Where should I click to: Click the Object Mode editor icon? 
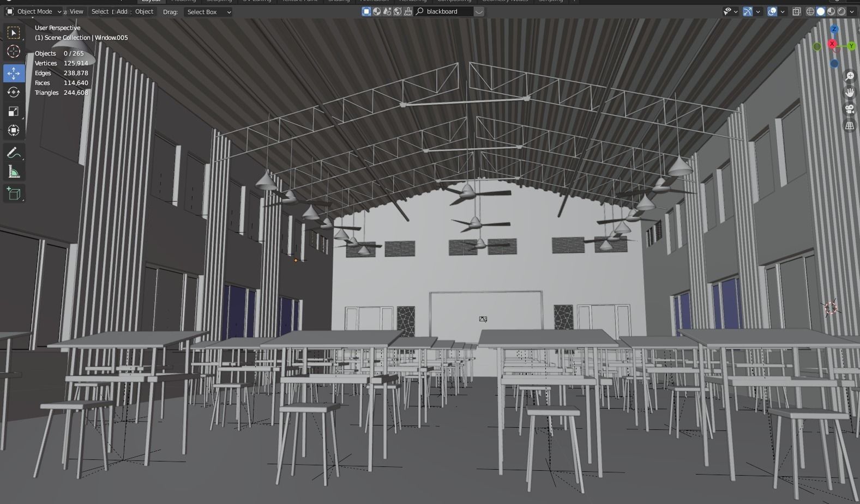(x=10, y=11)
